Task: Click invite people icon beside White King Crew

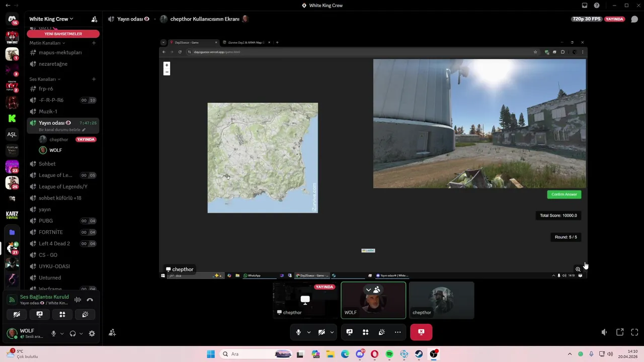Action: coord(94,19)
